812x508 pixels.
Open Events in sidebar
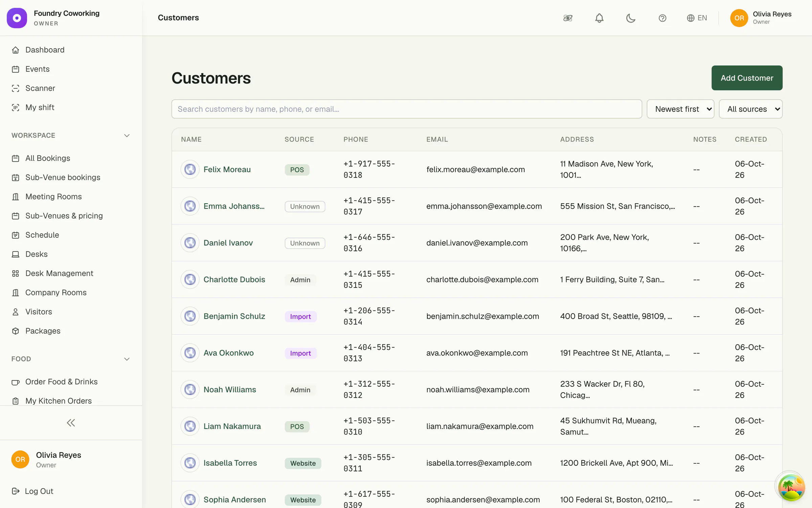point(37,69)
